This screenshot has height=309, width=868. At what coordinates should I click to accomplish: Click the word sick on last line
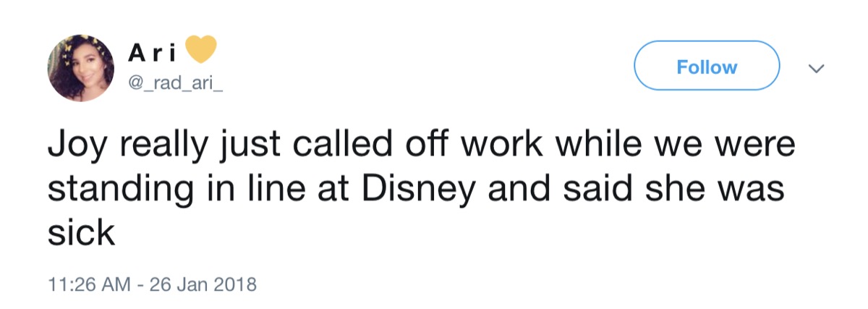click(x=80, y=234)
